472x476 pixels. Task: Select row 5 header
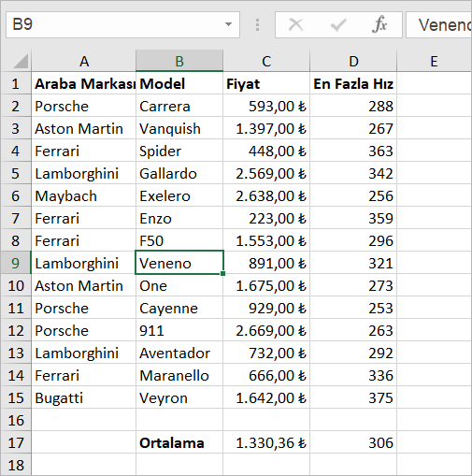pyautogui.click(x=16, y=173)
